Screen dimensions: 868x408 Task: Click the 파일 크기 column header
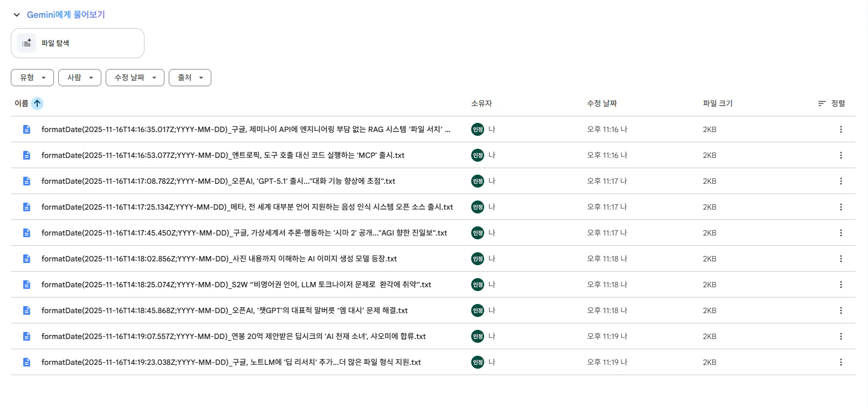coord(718,103)
